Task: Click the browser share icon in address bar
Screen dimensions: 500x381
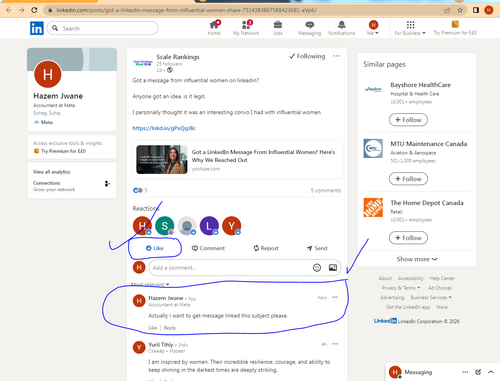Action: tap(447, 10)
